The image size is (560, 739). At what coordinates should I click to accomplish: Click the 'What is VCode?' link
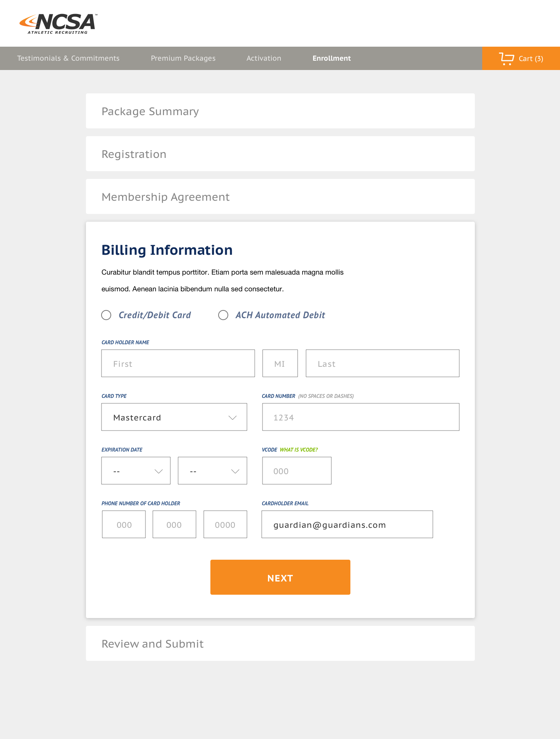click(299, 450)
